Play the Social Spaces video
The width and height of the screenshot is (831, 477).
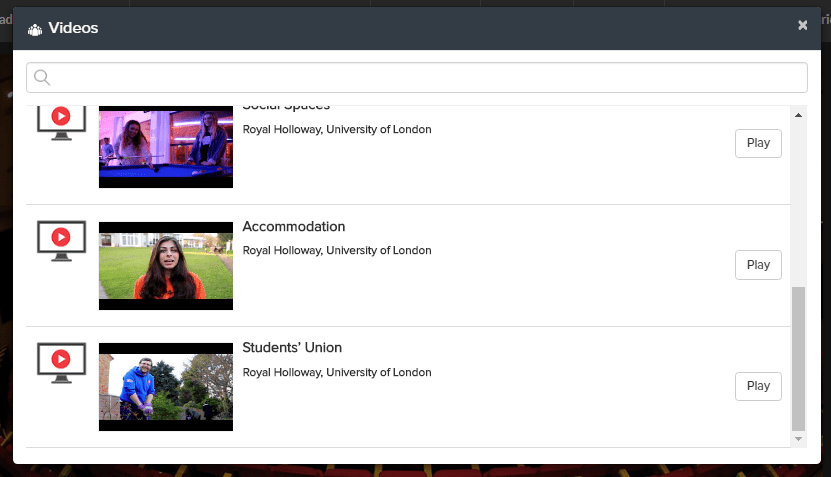pyautogui.click(x=758, y=143)
